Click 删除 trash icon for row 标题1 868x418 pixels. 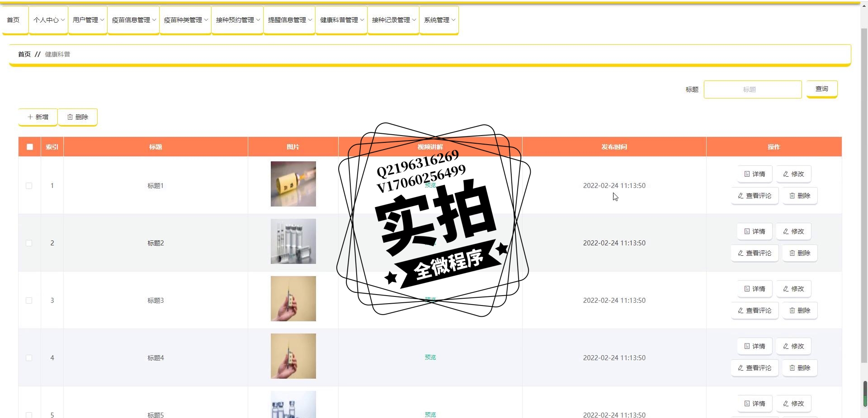792,196
